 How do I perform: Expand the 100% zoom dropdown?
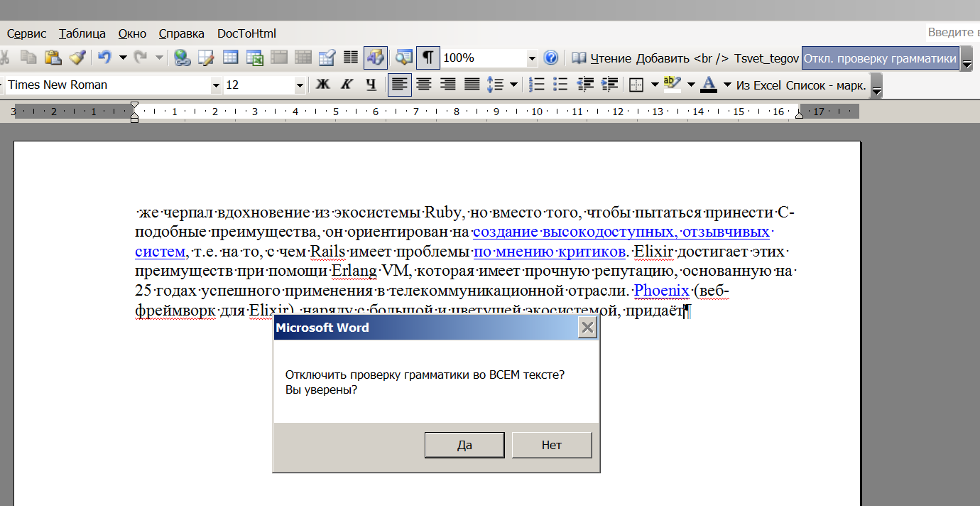point(532,58)
